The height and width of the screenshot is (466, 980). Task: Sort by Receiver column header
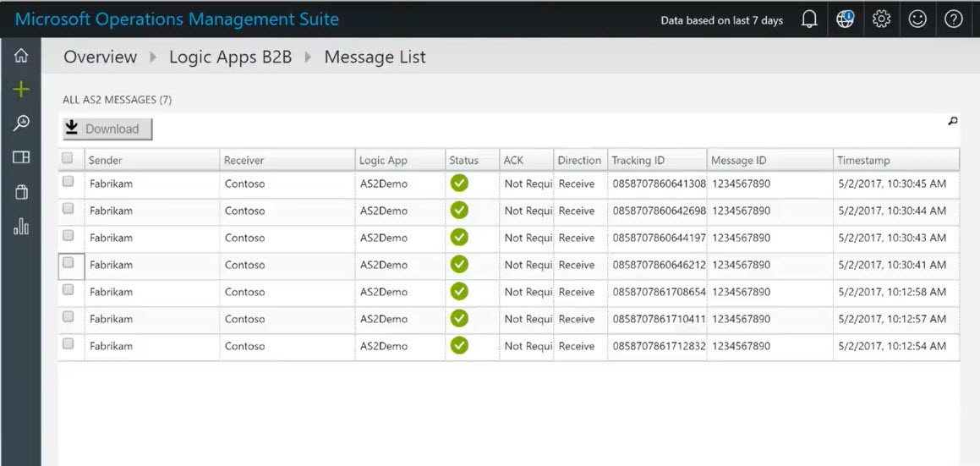(x=287, y=160)
